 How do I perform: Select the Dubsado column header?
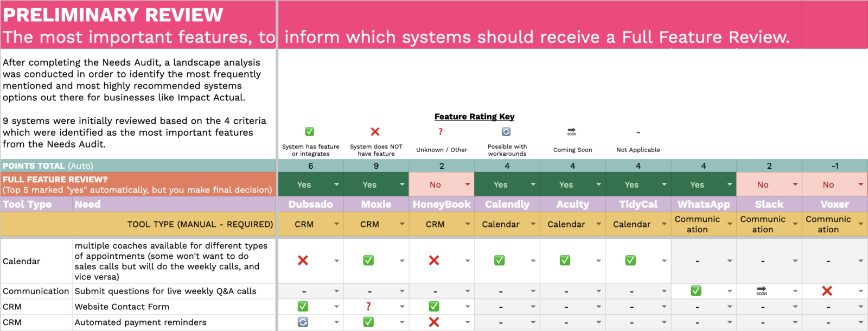click(x=311, y=205)
